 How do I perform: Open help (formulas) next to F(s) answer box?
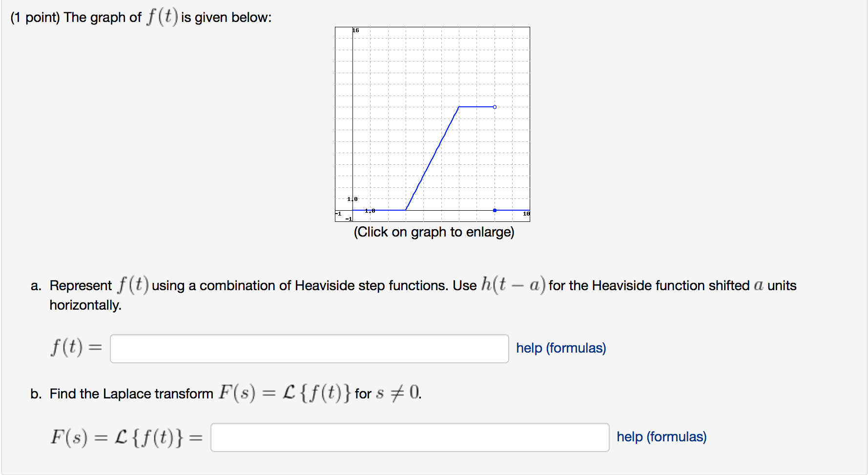click(661, 437)
